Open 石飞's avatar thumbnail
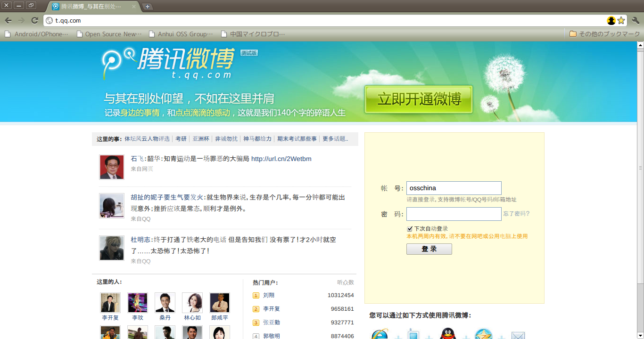 tap(112, 167)
